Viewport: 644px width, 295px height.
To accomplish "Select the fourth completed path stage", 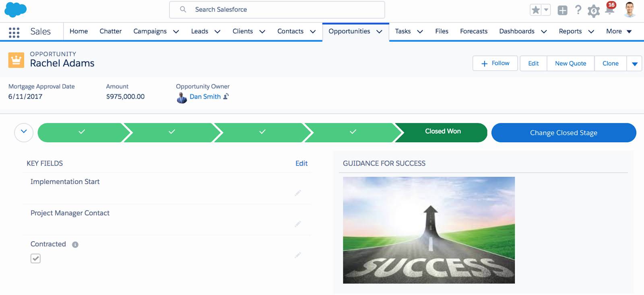I will 353,132.
